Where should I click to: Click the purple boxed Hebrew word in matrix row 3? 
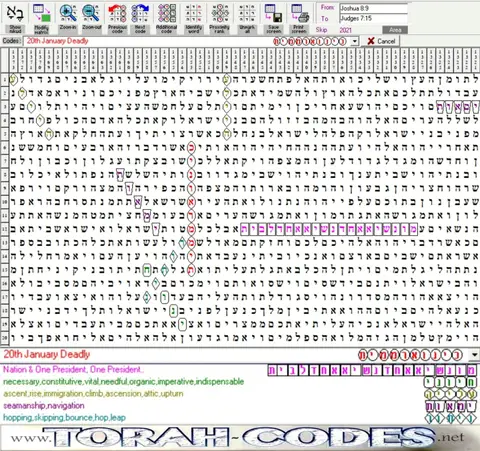[x=457, y=107]
